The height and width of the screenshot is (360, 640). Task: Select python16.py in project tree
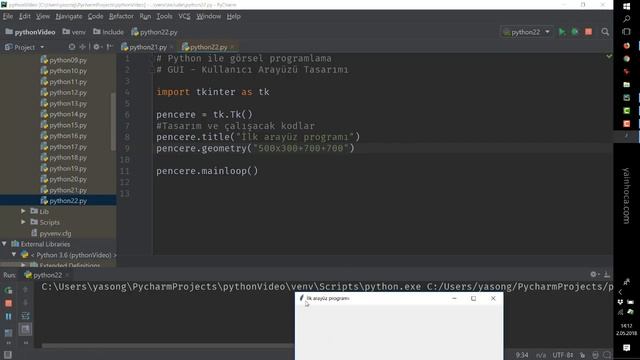(64, 136)
